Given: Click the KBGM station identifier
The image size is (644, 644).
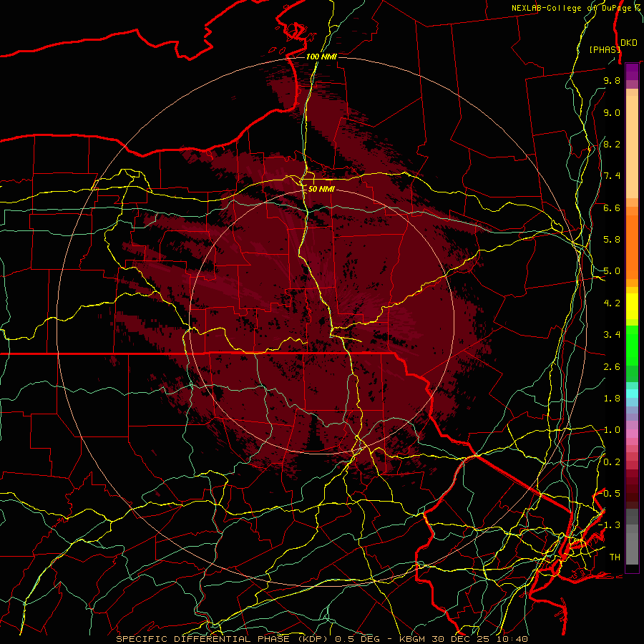Looking at the screenshot, I should [413, 639].
